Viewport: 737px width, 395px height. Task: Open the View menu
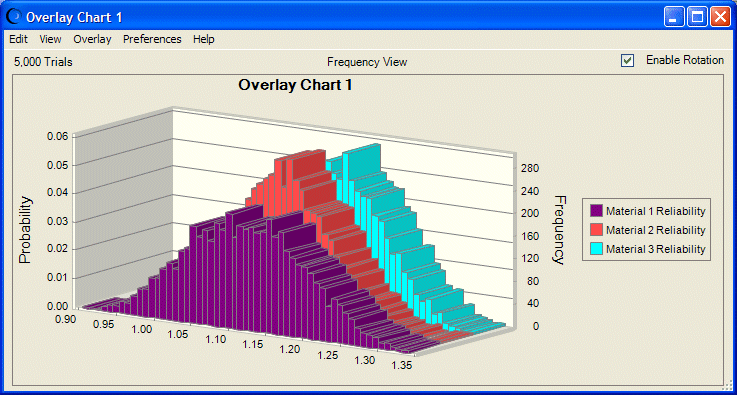50,40
